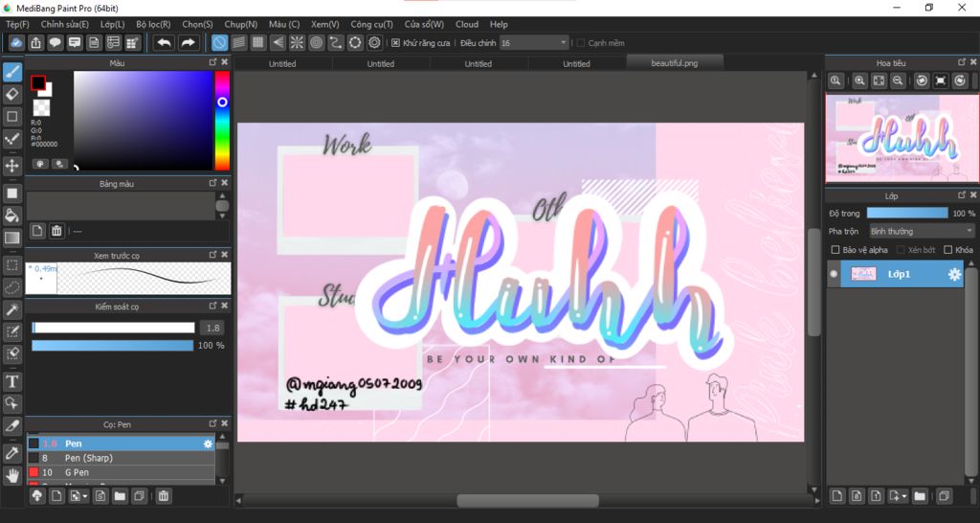Click the export/share icon in toolbar
This screenshot has width=980, height=523.
pyautogui.click(x=35, y=42)
